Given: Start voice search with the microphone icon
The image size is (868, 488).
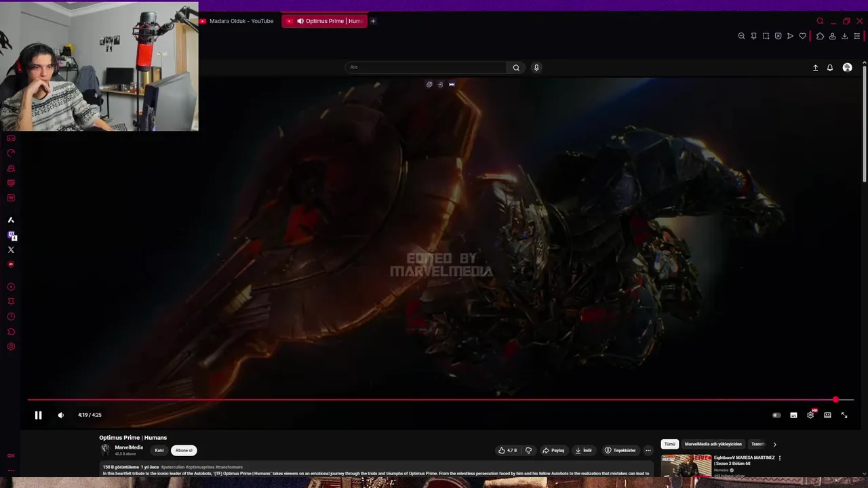Looking at the screenshot, I should pos(536,67).
